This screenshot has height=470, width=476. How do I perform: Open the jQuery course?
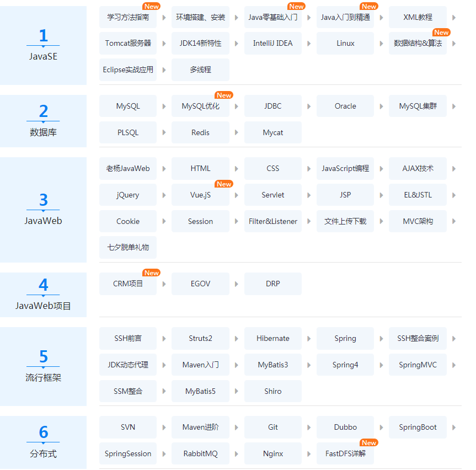[128, 195]
